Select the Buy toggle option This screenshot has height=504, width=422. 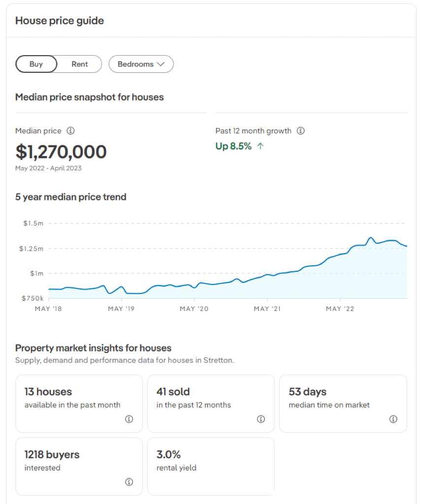point(36,64)
